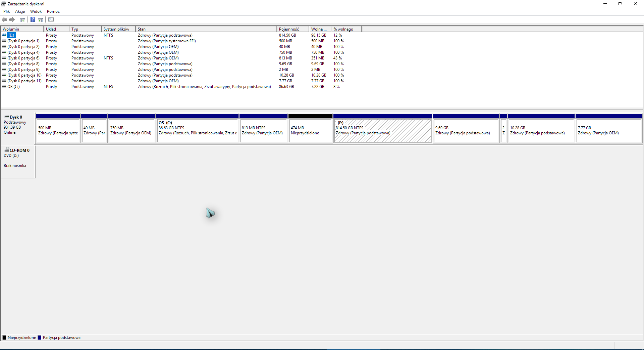Click the OS (C:) Rozruch status text in the list
Screen dimensions: 644x350
[204, 87]
